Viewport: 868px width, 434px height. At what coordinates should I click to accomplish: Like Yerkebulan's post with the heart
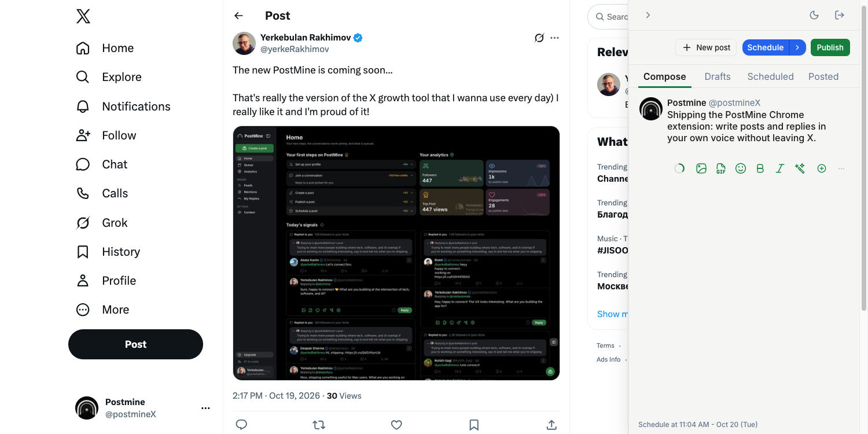pos(396,425)
